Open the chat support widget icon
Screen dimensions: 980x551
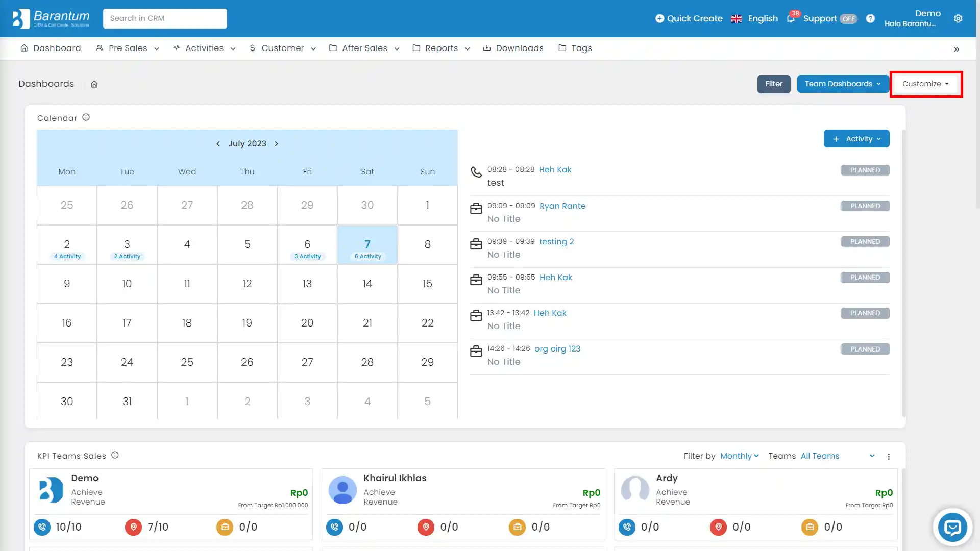(x=952, y=527)
